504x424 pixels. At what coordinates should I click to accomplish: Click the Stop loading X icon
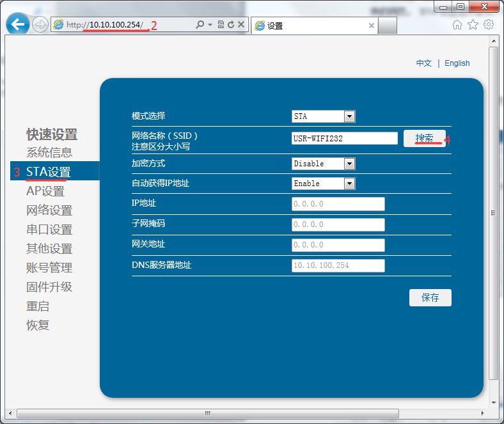pos(241,24)
